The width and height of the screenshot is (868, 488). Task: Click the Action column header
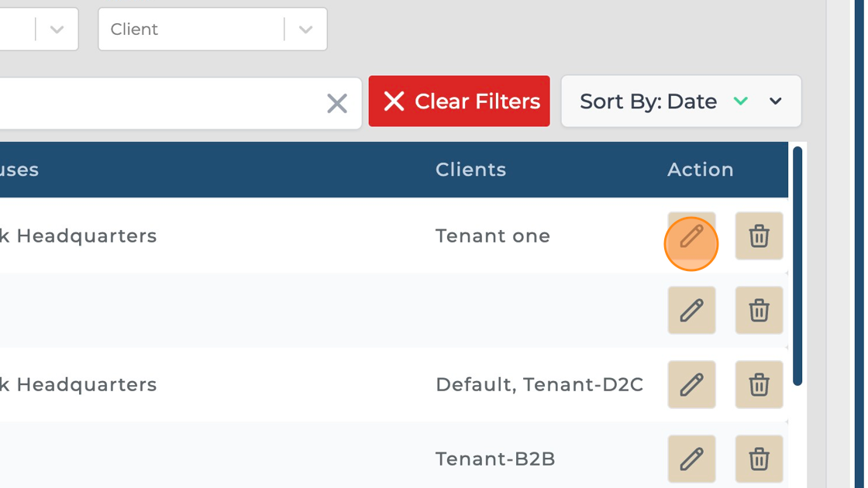tap(700, 170)
